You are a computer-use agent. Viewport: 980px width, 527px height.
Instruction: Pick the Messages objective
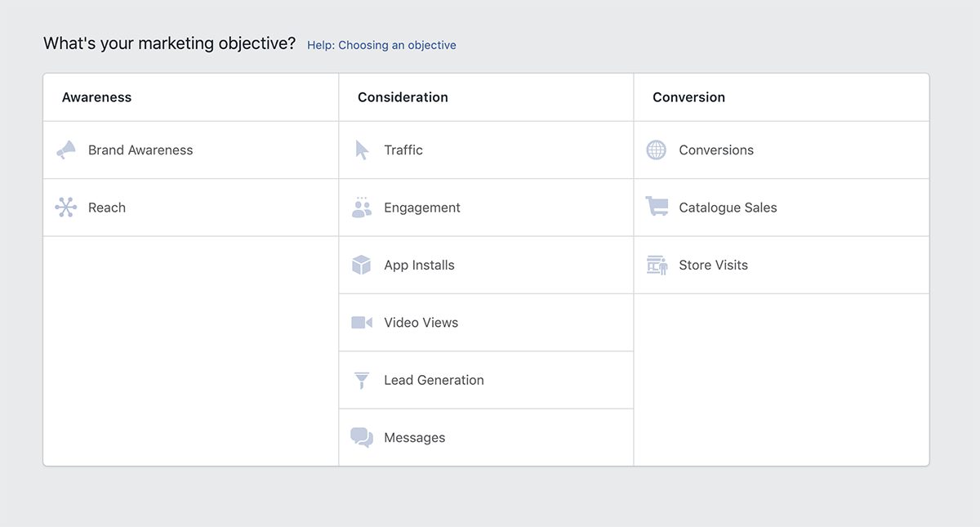point(486,437)
